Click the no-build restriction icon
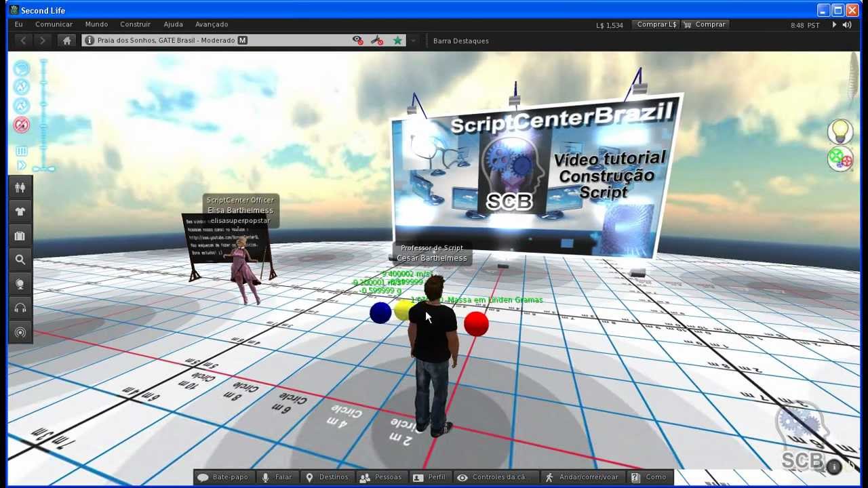Viewport: 868px width, 488px height. coord(377,41)
